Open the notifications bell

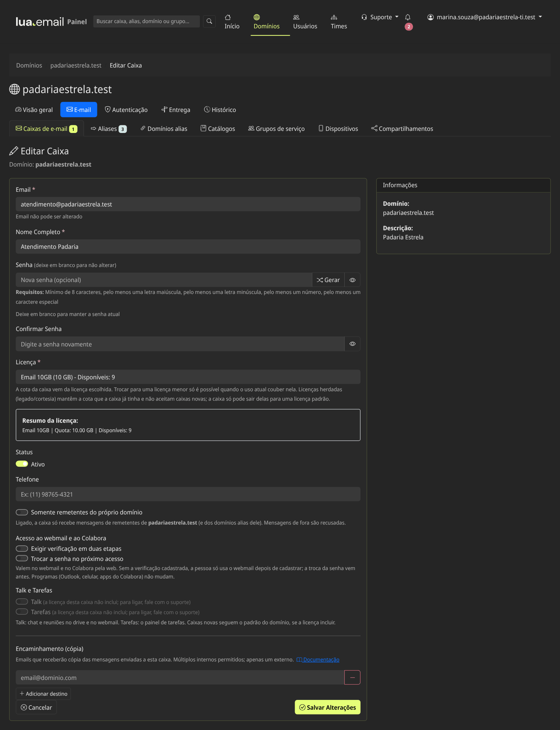[x=408, y=17]
